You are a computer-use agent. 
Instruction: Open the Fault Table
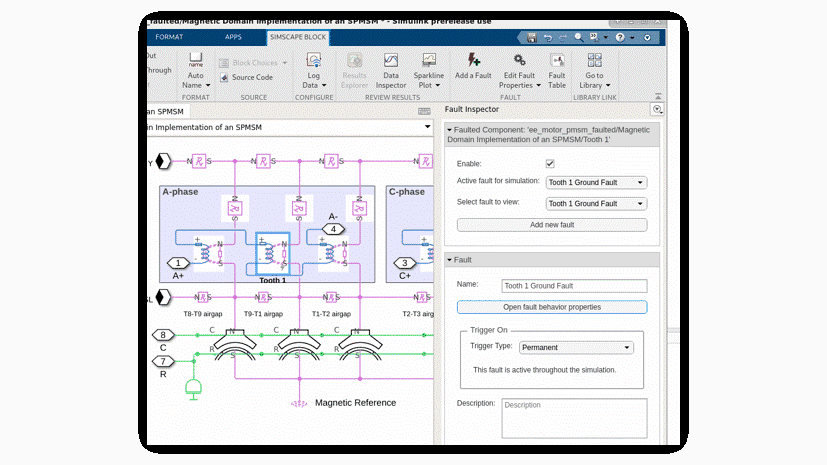pyautogui.click(x=557, y=61)
